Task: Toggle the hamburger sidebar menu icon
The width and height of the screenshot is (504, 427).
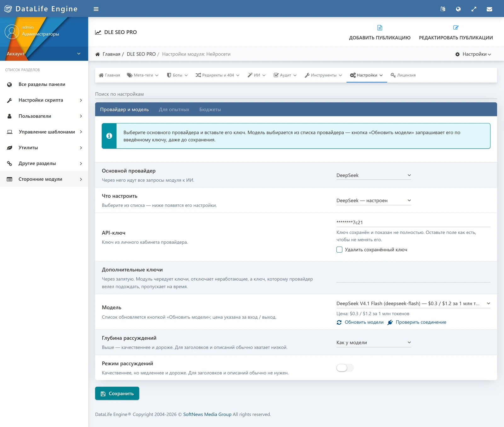Action: (96, 9)
